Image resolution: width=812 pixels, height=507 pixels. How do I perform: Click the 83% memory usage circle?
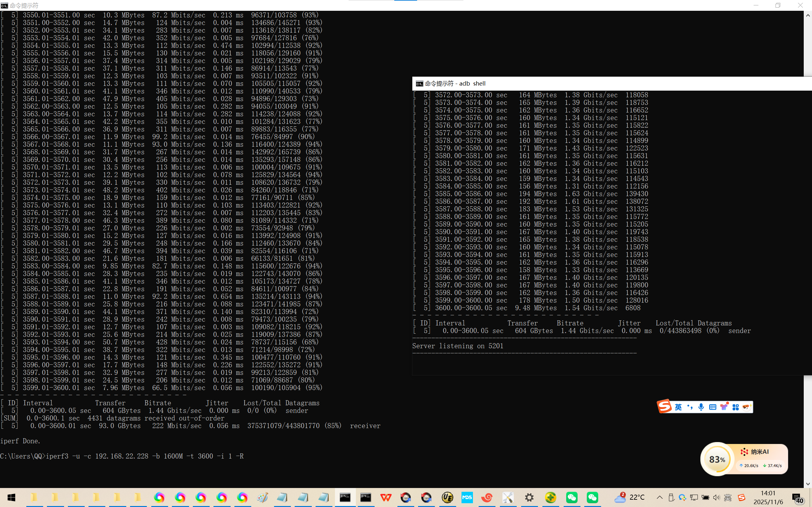click(717, 459)
